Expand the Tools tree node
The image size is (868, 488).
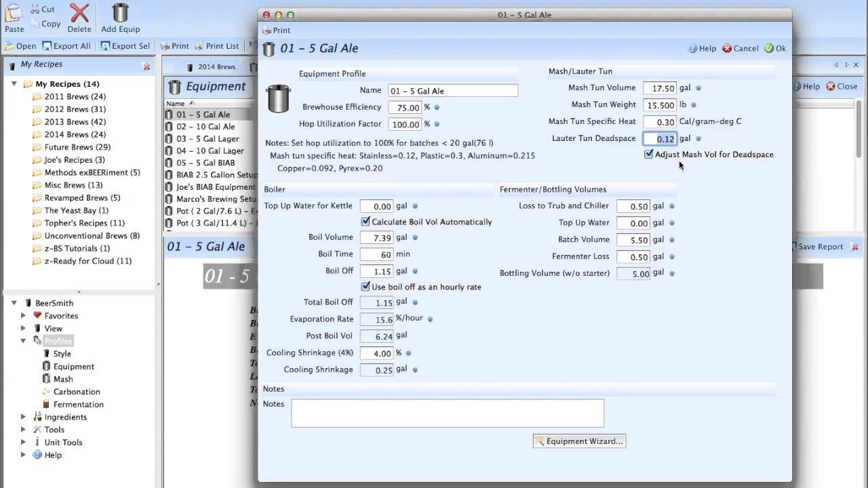pyautogui.click(x=24, y=430)
